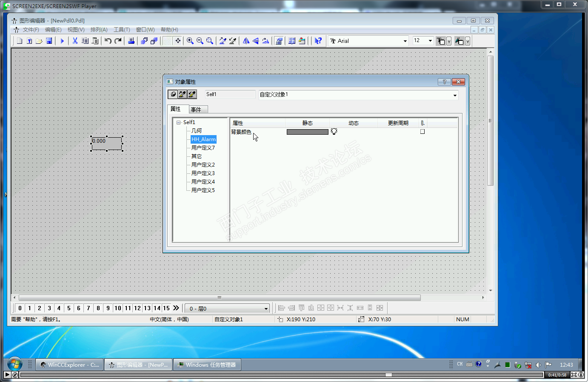The image size is (588, 382).
Task: Mirror object vertically icon
Action: 256,41
